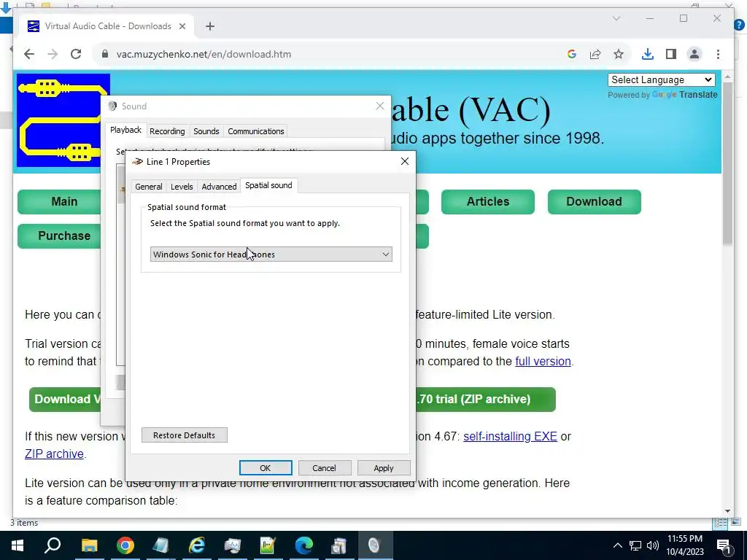Show hidden tray icons chevron
The width and height of the screenshot is (747, 560).
[617, 545]
